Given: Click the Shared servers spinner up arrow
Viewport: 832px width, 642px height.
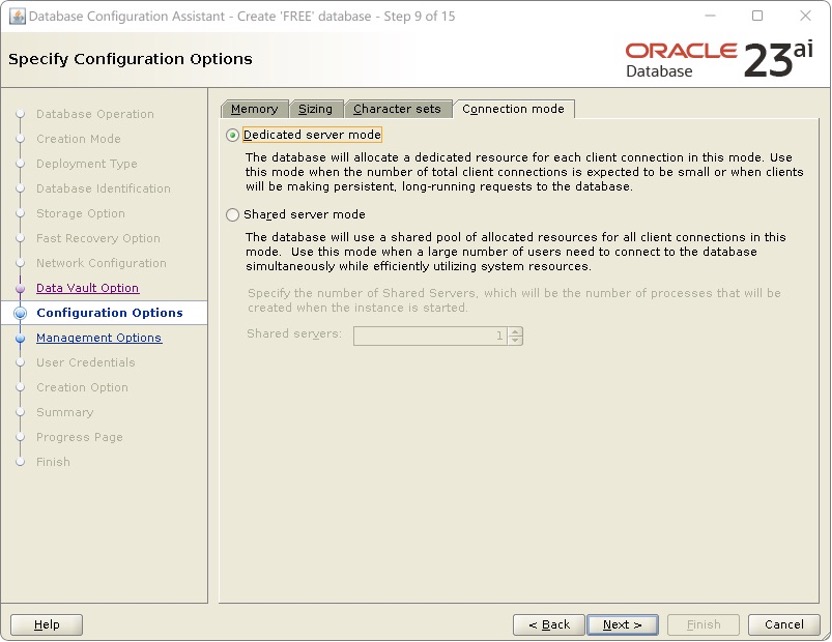Looking at the screenshot, I should pos(515,331).
